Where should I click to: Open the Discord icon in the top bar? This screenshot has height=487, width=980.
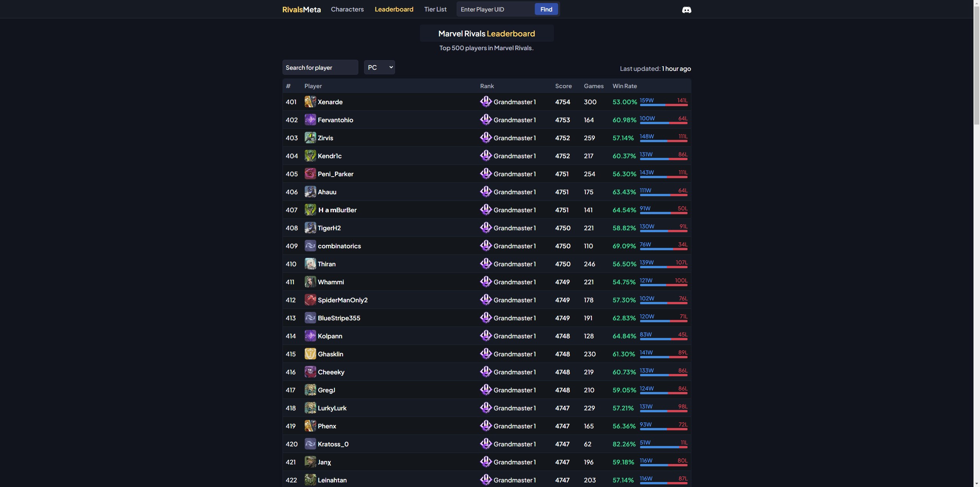[x=686, y=10]
